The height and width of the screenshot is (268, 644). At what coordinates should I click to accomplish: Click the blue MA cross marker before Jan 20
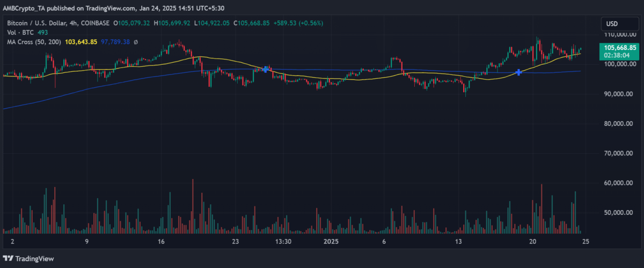click(x=518, y=72)
